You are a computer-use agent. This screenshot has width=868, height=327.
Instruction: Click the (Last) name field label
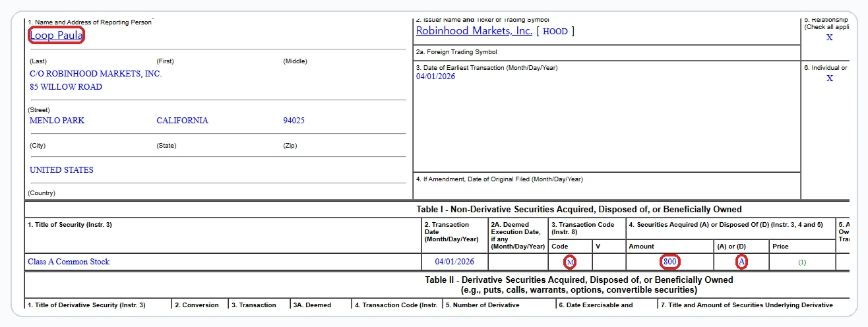(x=38, y=61)
